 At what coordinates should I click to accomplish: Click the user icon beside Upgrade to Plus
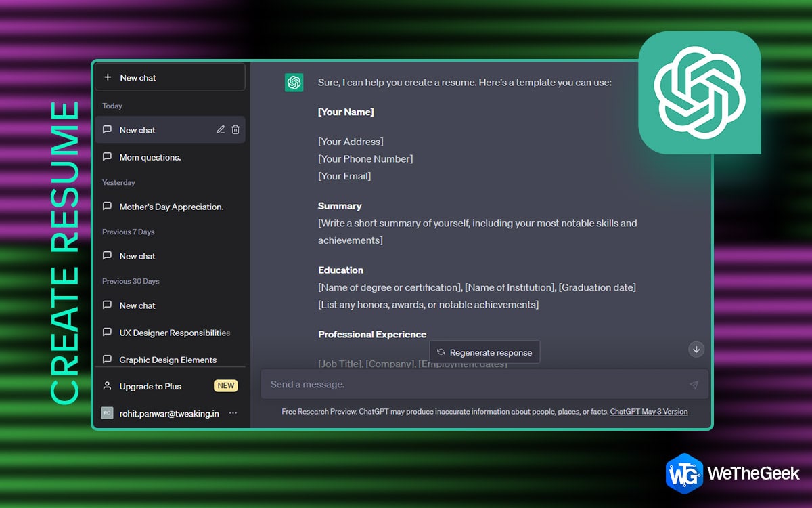coord(107,386)
